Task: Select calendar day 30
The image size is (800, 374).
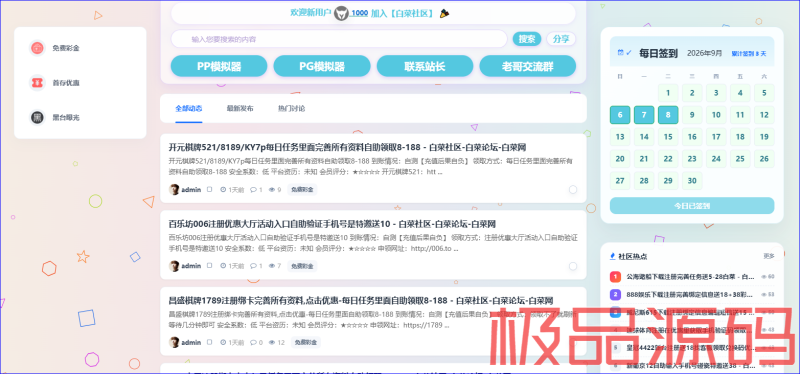Action: point(692,181)
